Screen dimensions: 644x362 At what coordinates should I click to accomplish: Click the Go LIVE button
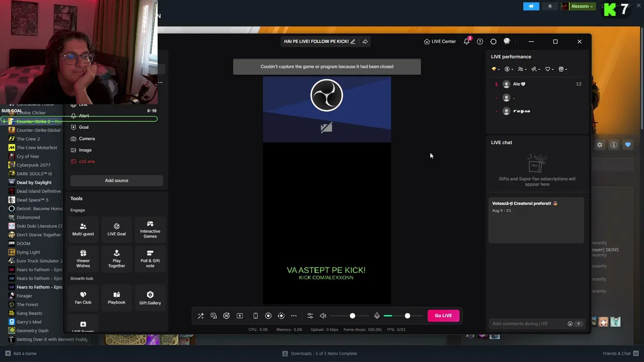click(x=443, y=316)
